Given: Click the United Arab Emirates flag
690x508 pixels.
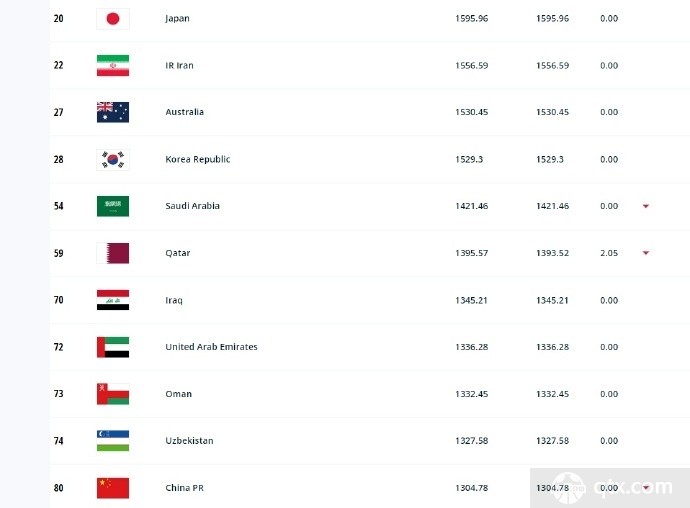Looking at the screenshot, I should point(113,347).
